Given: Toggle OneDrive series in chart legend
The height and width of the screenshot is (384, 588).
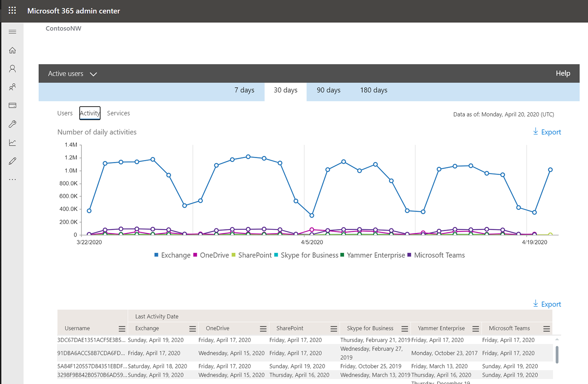Looking at the screenshot, I should (211, 255).
